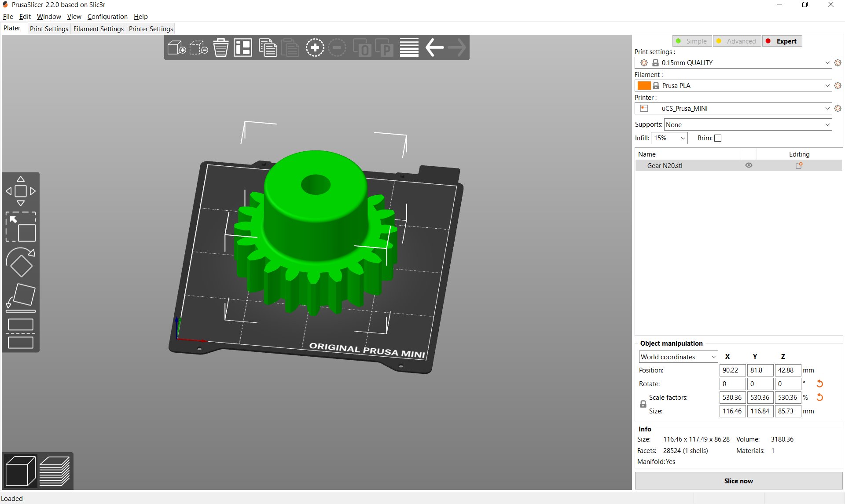845x504 pixels.
Task: Select the Cut tool
Action: [21, 333]
